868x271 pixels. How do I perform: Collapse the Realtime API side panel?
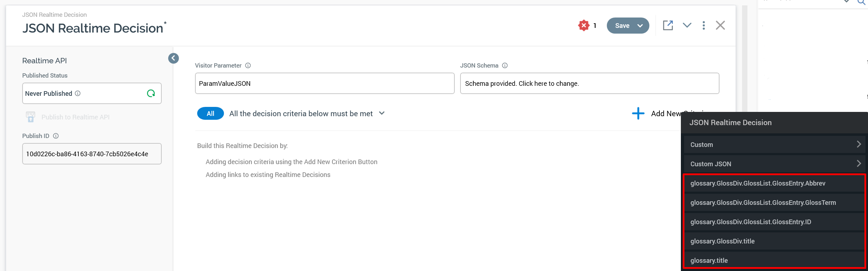pyautogui.click(x=174, y=58)
